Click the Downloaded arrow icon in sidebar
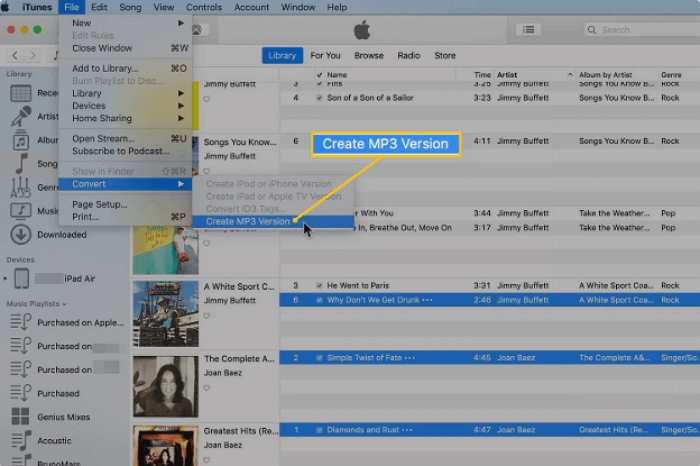The image size is (700, 466). [x=20, y=234]
